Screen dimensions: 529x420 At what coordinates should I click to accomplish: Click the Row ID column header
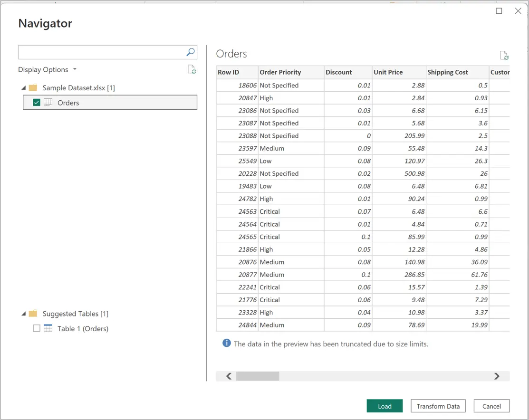point(237,72)
